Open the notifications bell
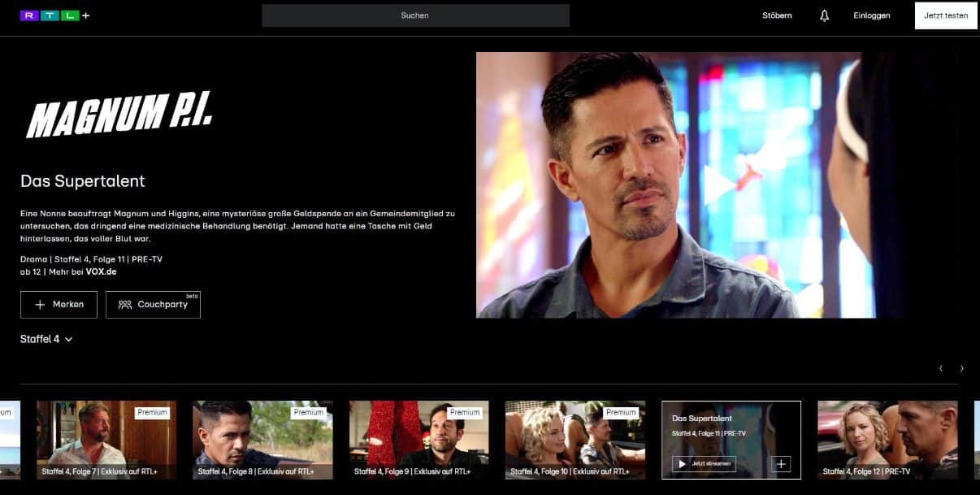Image resolution: width=980 pixels, height=495 pixels. tap(824, 15)
